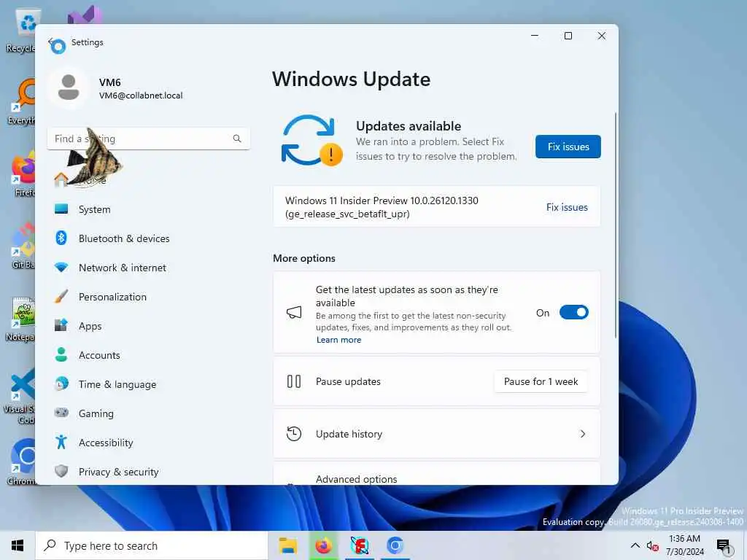This screenshot has width=747, height=560.
Task: Click VM6@collabnet.local account email
Action: point(141,96)
